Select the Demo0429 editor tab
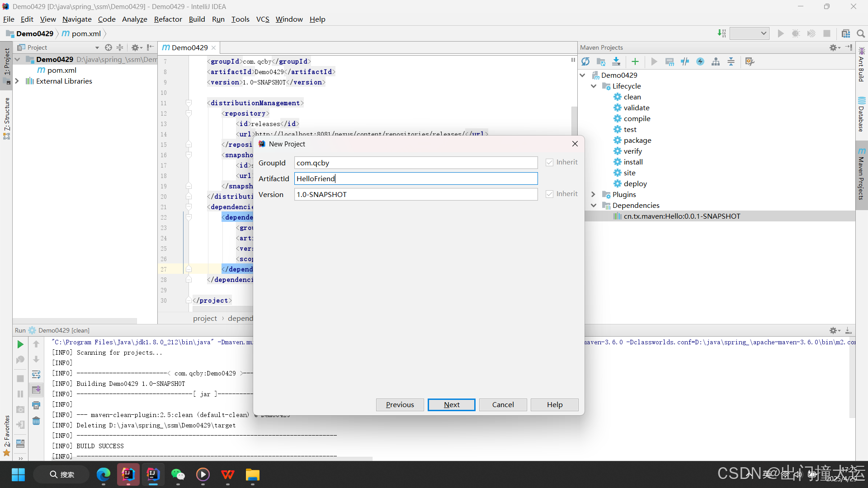The image size is (868, 488). tap(189, 47)
